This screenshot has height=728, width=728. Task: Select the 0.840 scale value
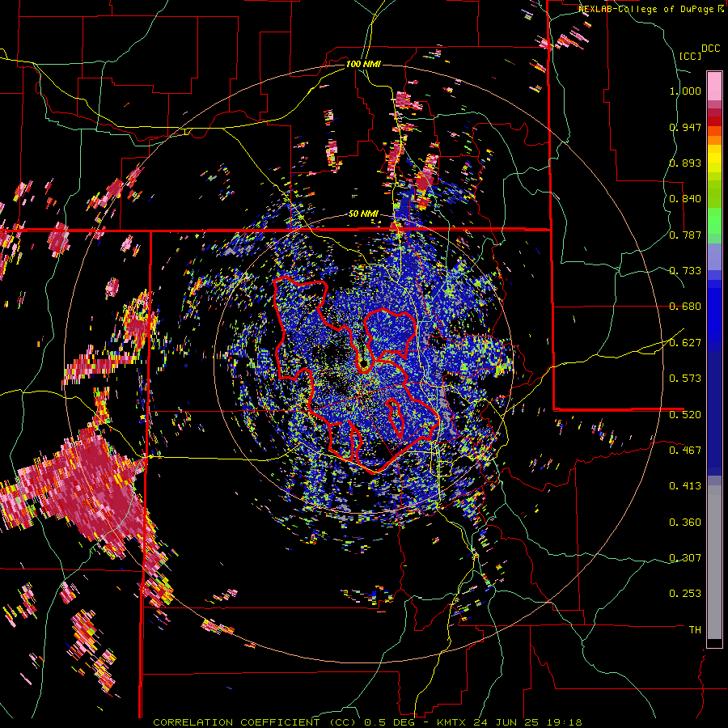685,199
